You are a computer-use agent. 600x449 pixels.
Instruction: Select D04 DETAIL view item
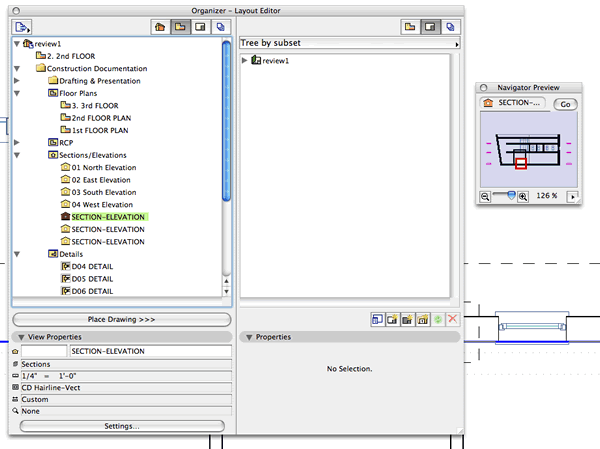[x=91, y=267]
